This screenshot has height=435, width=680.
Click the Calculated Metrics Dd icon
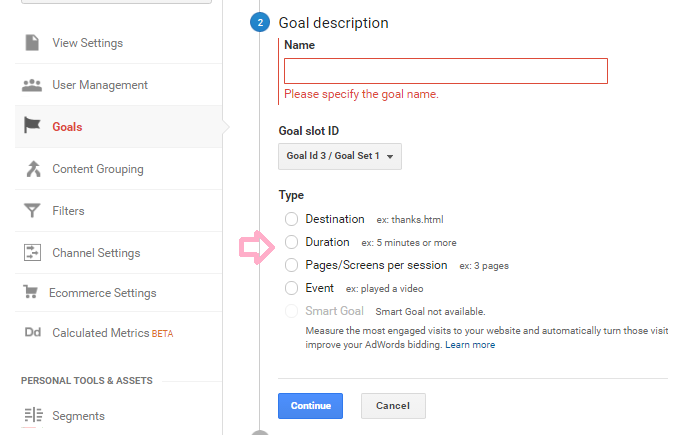[33, 332]
